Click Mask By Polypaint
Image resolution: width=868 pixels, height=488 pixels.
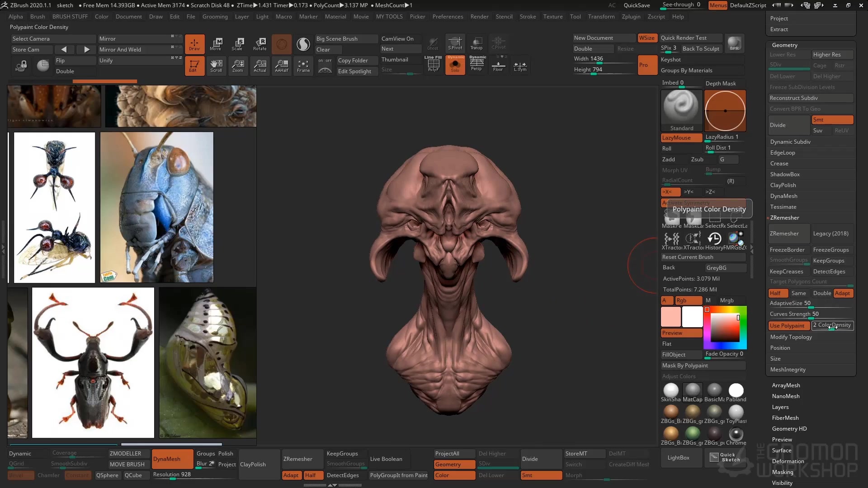703,365
